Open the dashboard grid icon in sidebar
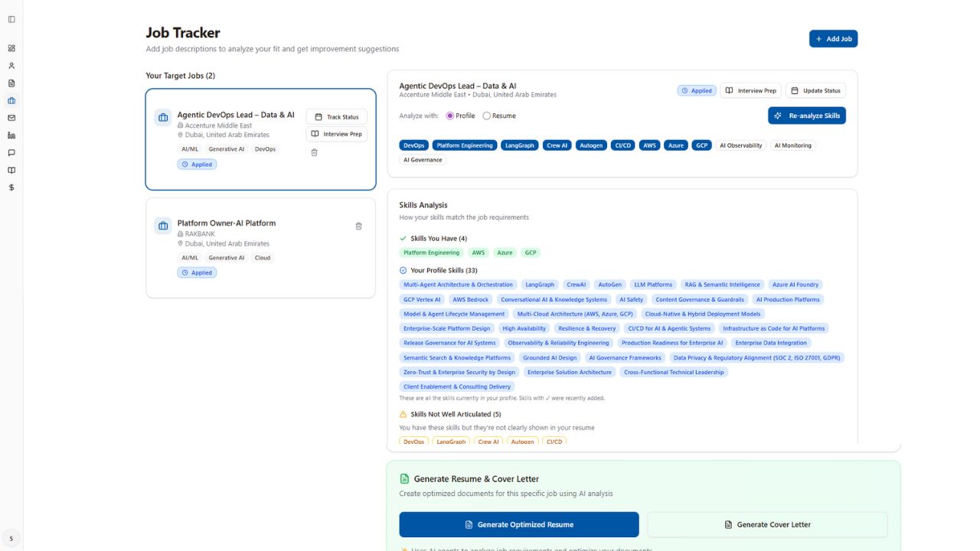This screenshot has width=980, height=551. (11, 48)
